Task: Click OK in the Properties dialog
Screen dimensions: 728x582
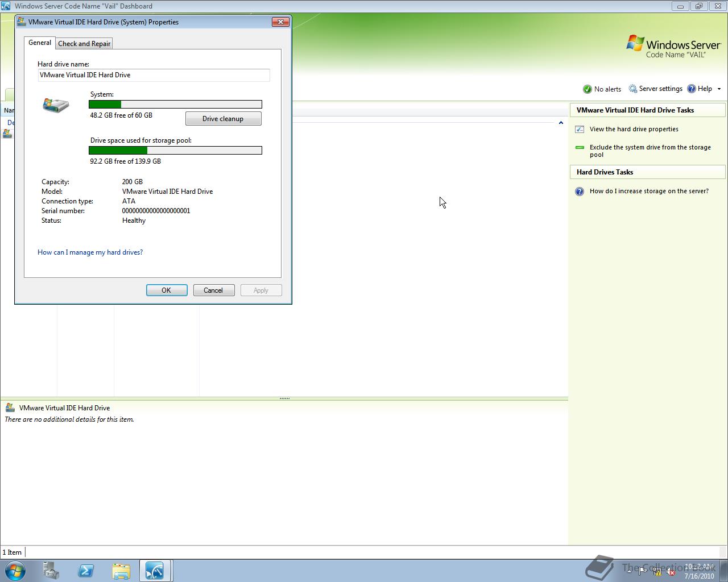Action: coord(167,290)
